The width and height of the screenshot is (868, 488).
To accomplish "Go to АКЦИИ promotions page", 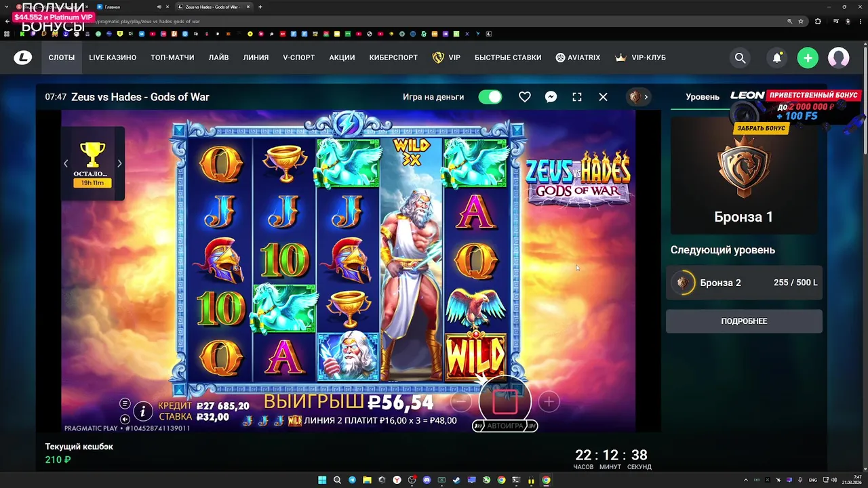I will 342,58.
